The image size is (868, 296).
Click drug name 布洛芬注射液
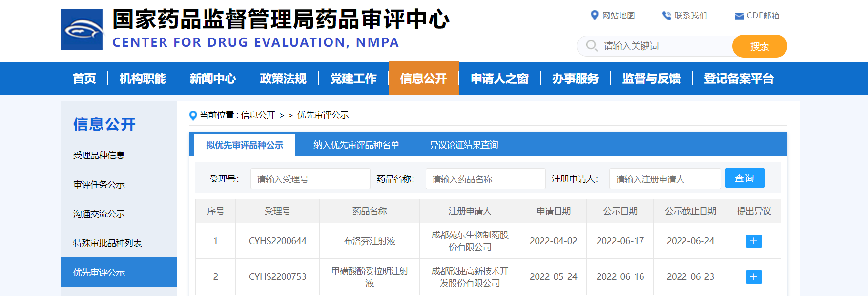coord(370,241)
